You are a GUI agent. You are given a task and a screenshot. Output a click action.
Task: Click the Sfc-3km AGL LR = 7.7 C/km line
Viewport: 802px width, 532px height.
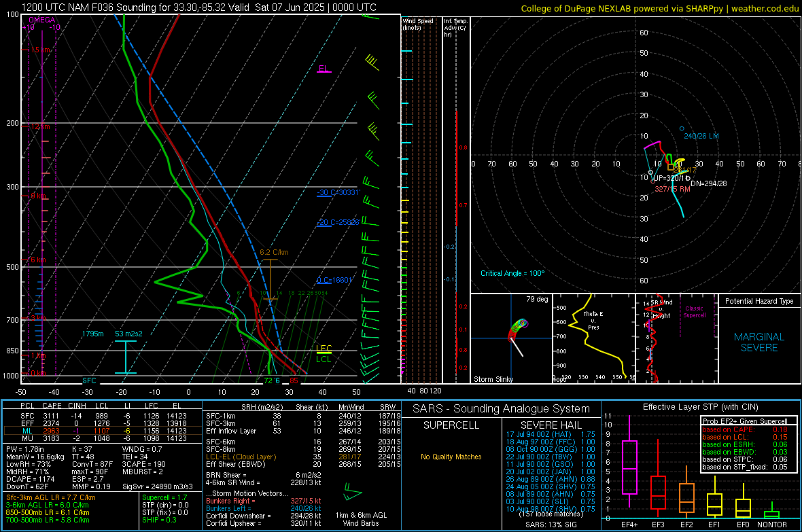point(51,497)
